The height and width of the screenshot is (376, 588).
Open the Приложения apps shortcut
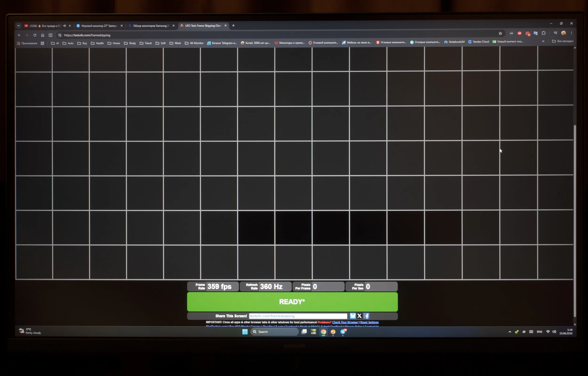tap(27, 43)
